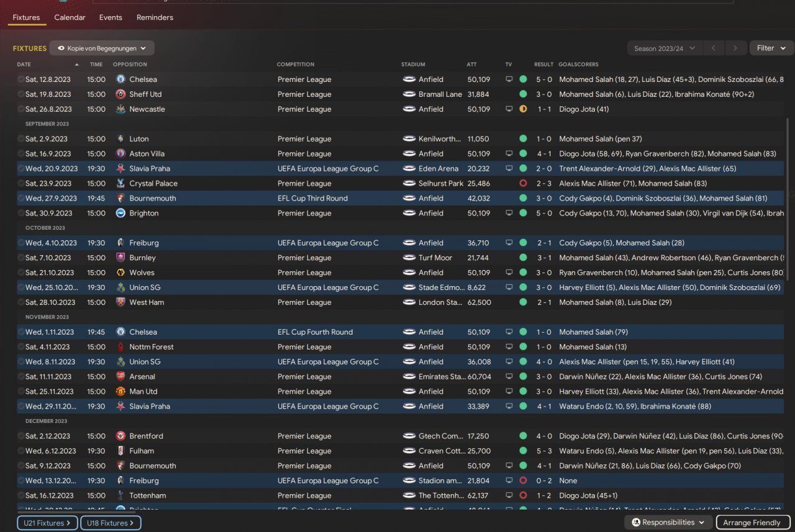Toggle the check mark beside Wed, 4.10.2023

(20, 243)
